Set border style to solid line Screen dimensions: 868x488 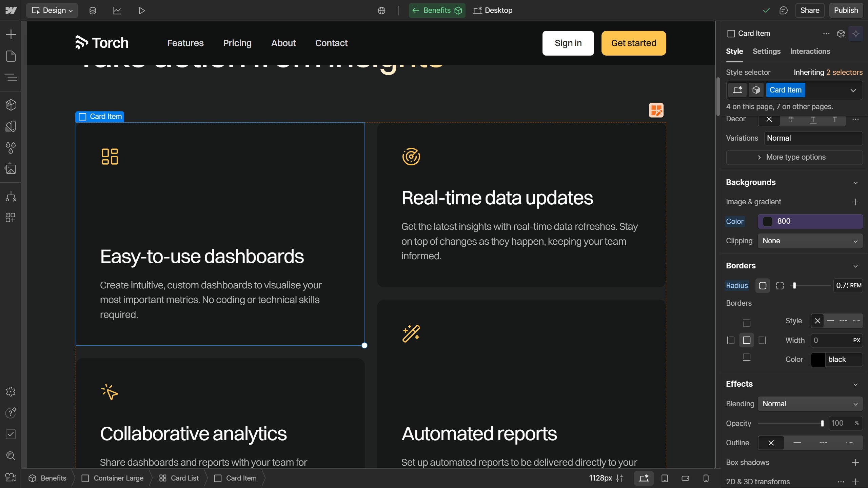[x=830, y=321]
